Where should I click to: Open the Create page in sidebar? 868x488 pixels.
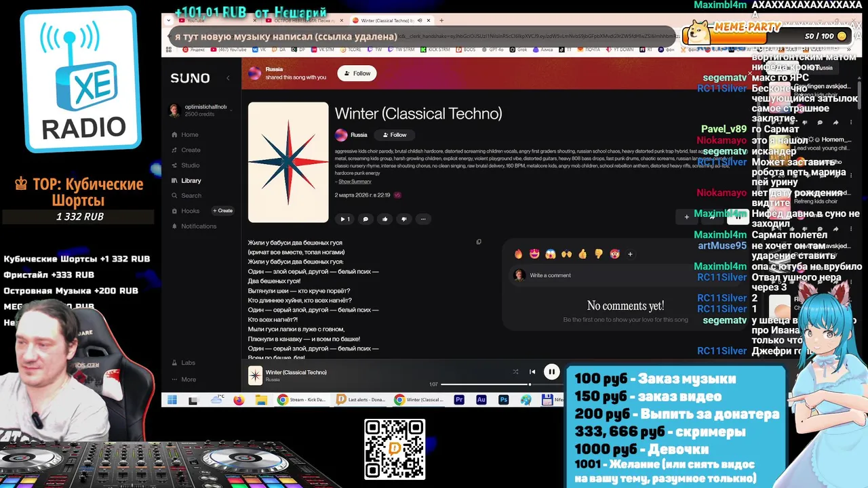tap(186, 150)
